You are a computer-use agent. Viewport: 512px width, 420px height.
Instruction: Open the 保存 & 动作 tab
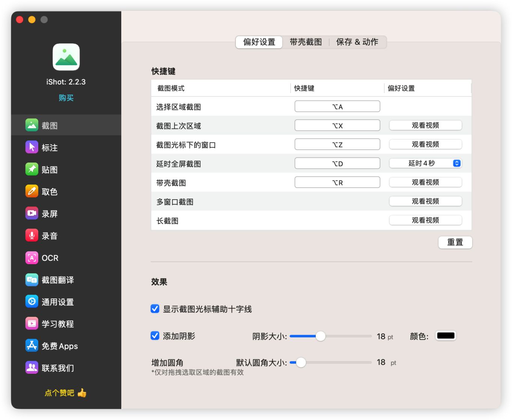coord(357,42)
